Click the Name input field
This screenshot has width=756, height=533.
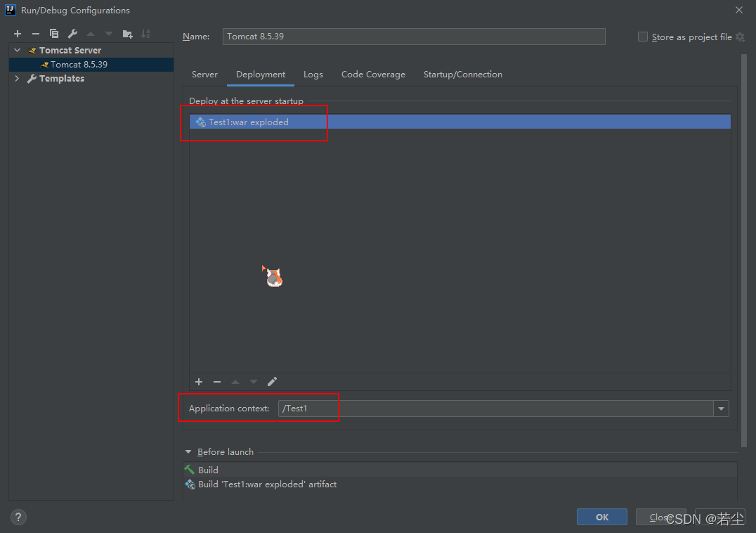click(x=414, y=37)
